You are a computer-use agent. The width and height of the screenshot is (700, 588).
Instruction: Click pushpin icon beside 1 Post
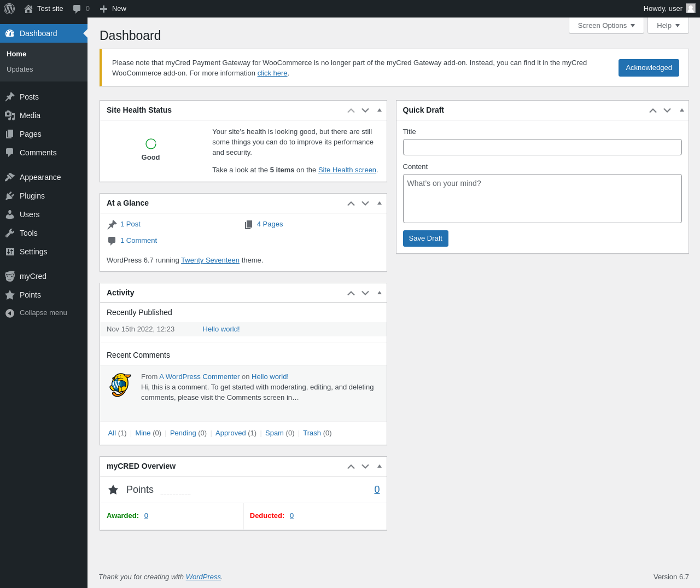112,225
